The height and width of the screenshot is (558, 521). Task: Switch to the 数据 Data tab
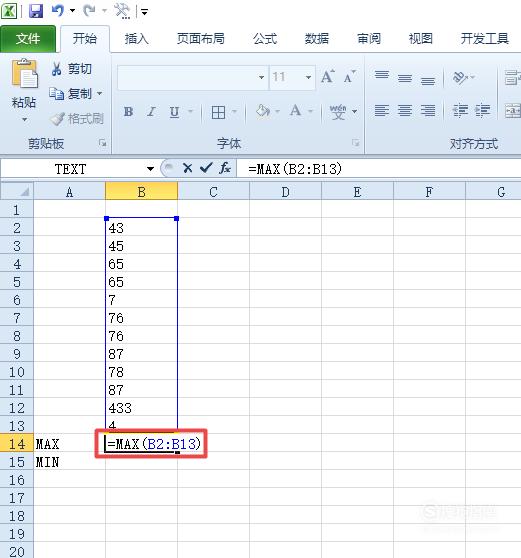coord(317,39)
